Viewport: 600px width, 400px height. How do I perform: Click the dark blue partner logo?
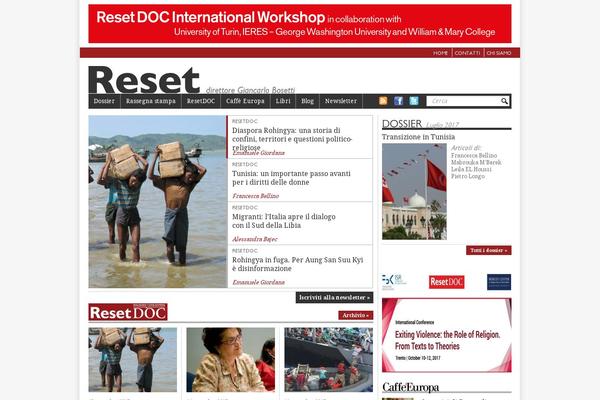(x=499, y=282)
